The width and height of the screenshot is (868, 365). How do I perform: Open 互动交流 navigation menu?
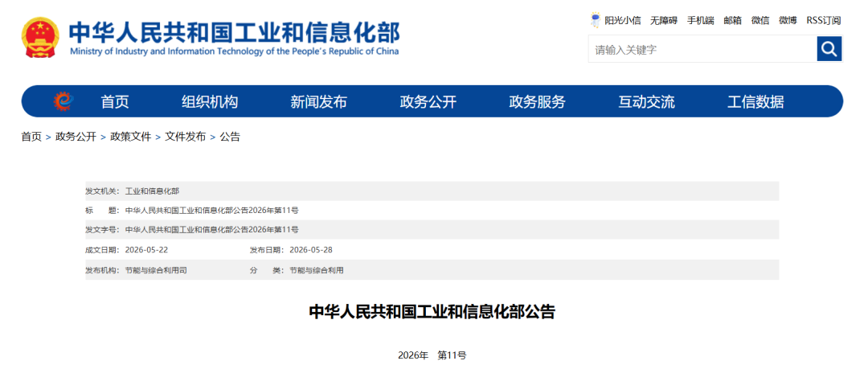646,102
